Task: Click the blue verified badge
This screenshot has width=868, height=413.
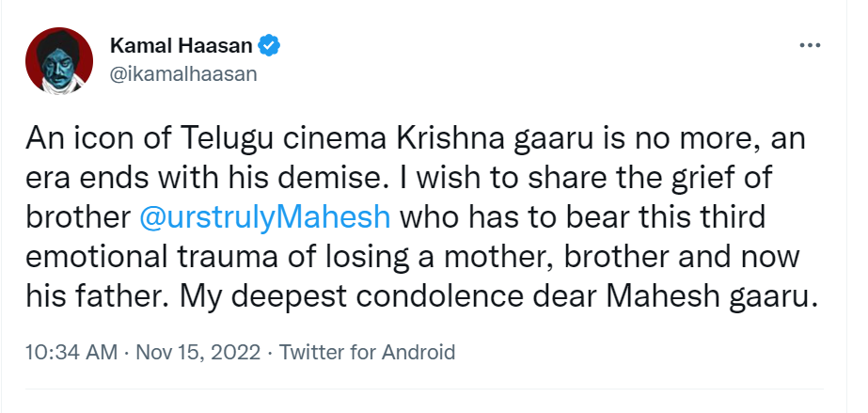Action: [269, 45]
